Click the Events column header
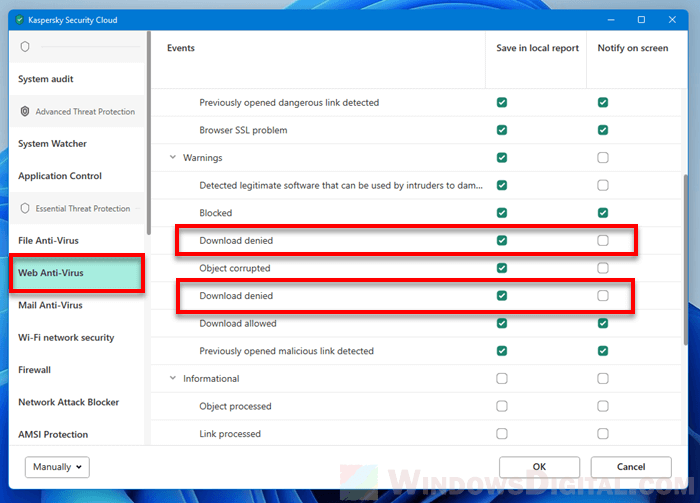The height and width of the screenshot is (503, 700). (181, 48)
